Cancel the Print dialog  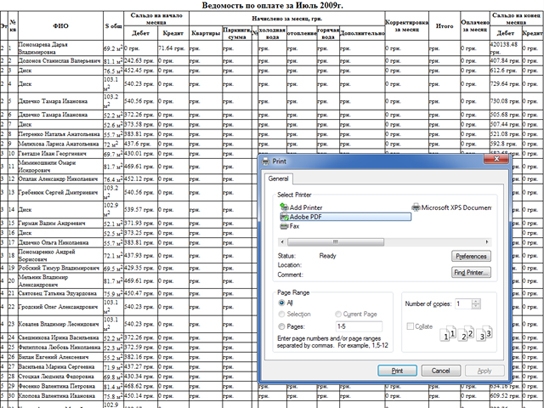click(x=441, y=371)
